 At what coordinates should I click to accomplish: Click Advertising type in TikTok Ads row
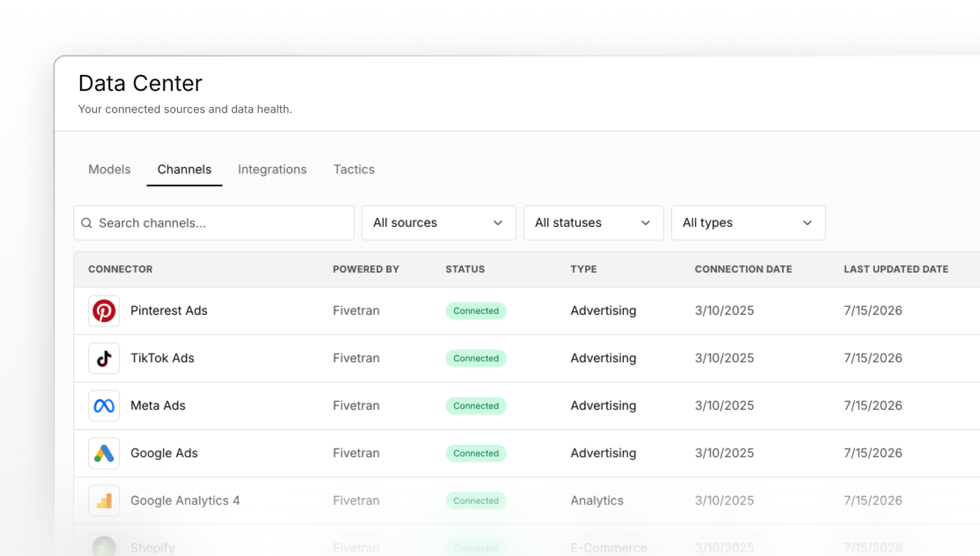tap(603, 358)
